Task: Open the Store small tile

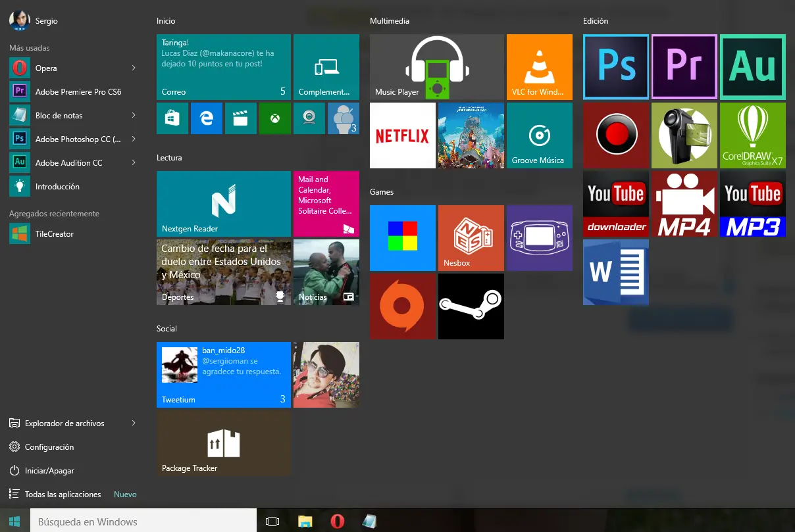Action: point(172,118)
